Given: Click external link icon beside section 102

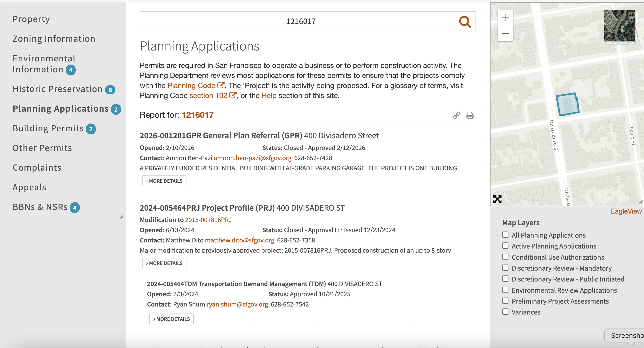Looking at the screenshot, I should pos(233,95).
